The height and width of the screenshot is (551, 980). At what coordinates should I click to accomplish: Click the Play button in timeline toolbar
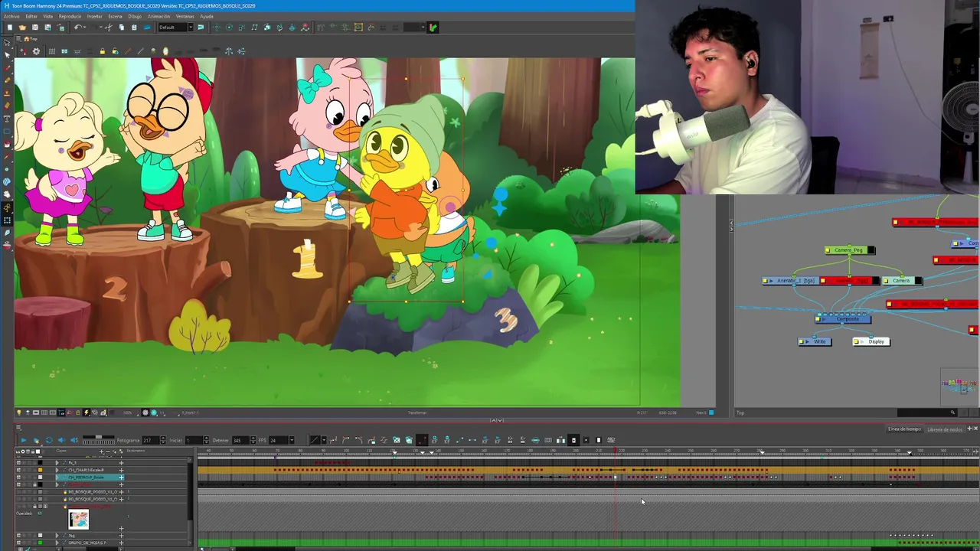[x=24, y=440]
